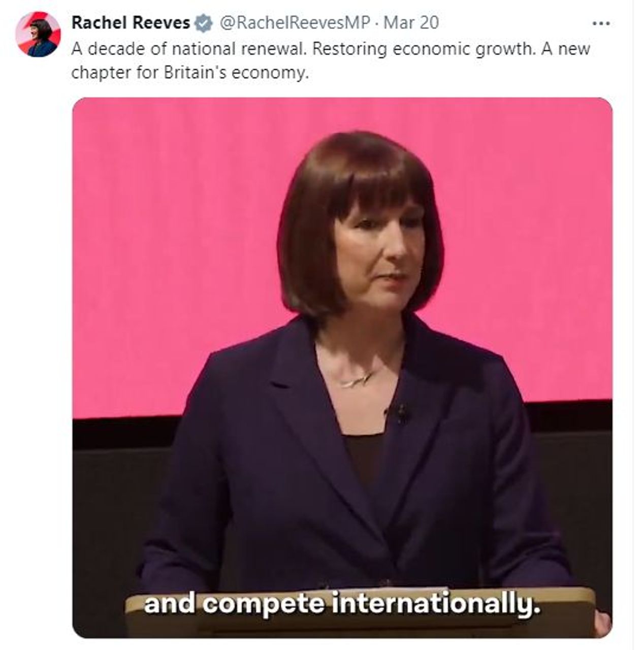
Task: Click the tweet line 'A decade of national renewal'
Action: point(188,49)
